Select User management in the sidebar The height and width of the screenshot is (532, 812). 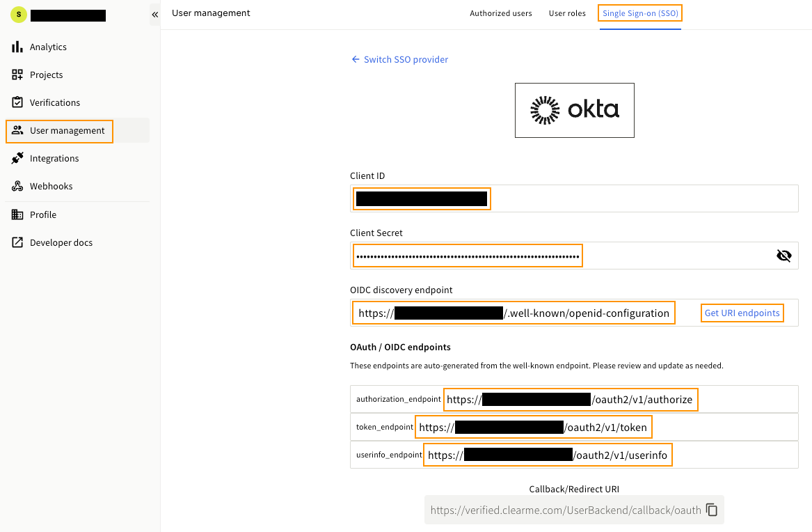point(78,130)
